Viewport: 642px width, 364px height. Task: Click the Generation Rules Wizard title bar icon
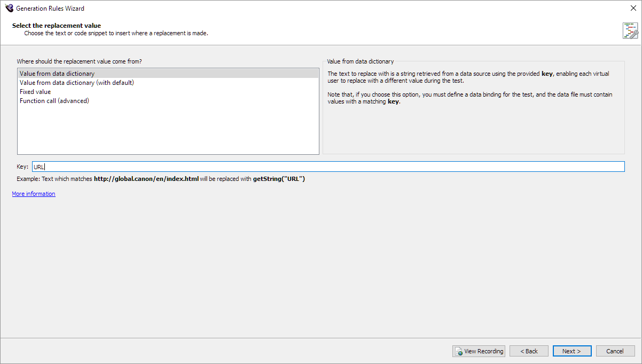[x=9, y=8]
